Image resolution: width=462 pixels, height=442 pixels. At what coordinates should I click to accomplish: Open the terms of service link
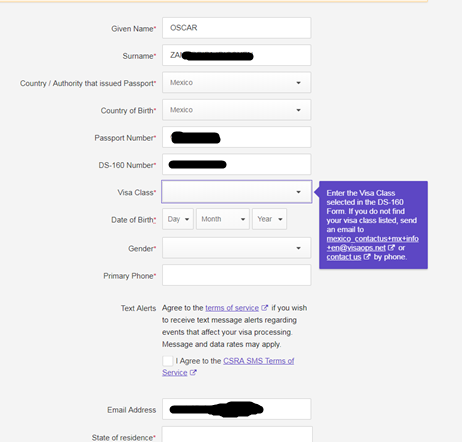click(232, 308)
